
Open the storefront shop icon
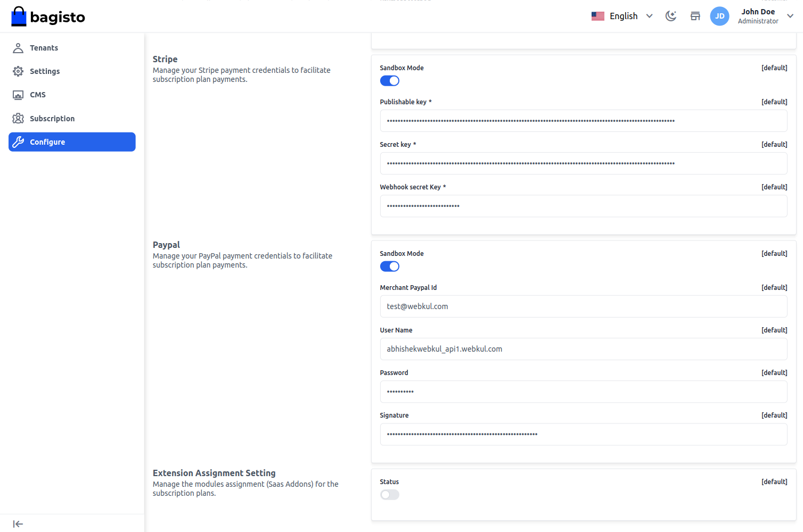[x=695, y=16]
